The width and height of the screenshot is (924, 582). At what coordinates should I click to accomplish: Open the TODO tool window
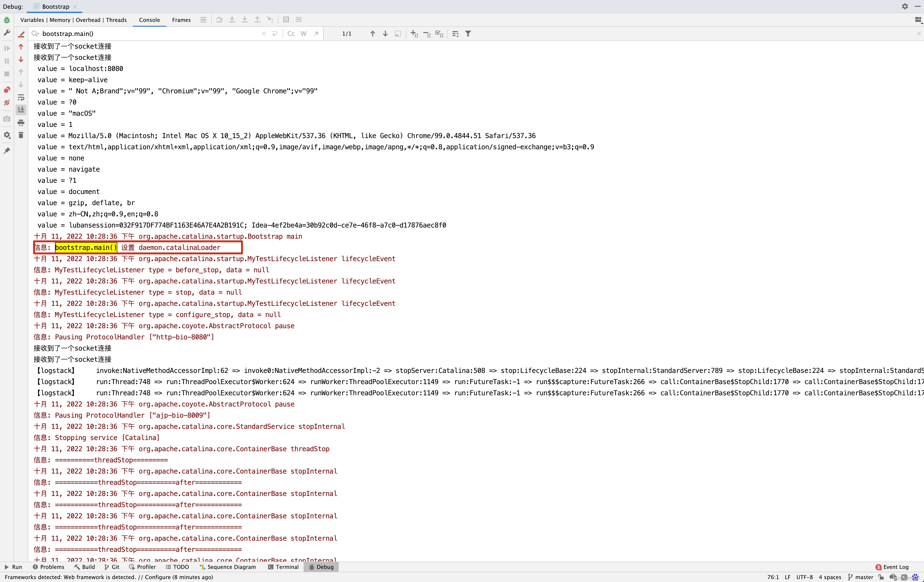pyautogui.click(x=177, y=567)
